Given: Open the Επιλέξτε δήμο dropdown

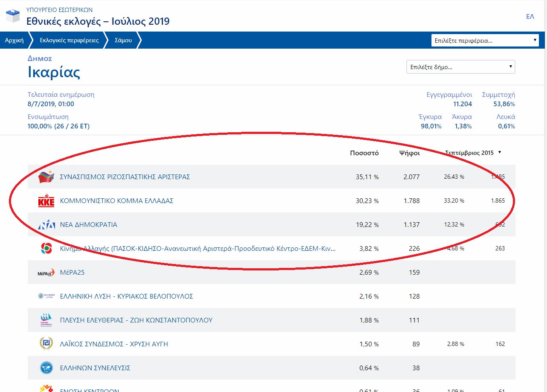Looking at the screenshot, I should point(461,67).
